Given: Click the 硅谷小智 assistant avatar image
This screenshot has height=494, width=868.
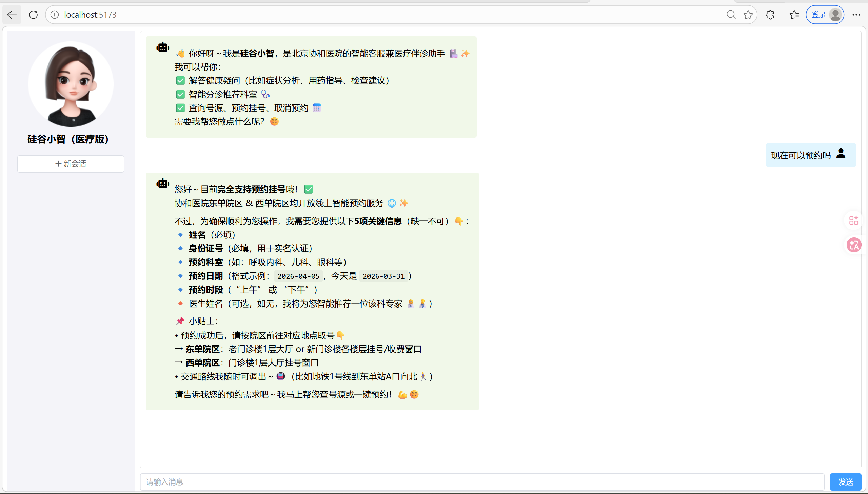Looking at the screenshot, I should tap(71, 84).
